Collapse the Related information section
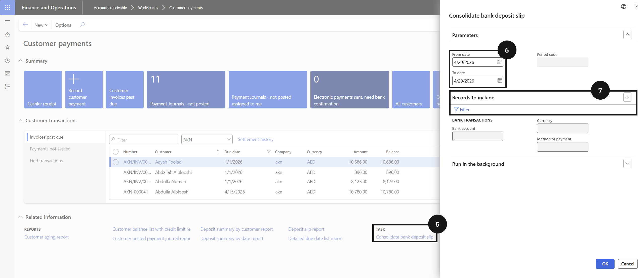 coord(21,217)
